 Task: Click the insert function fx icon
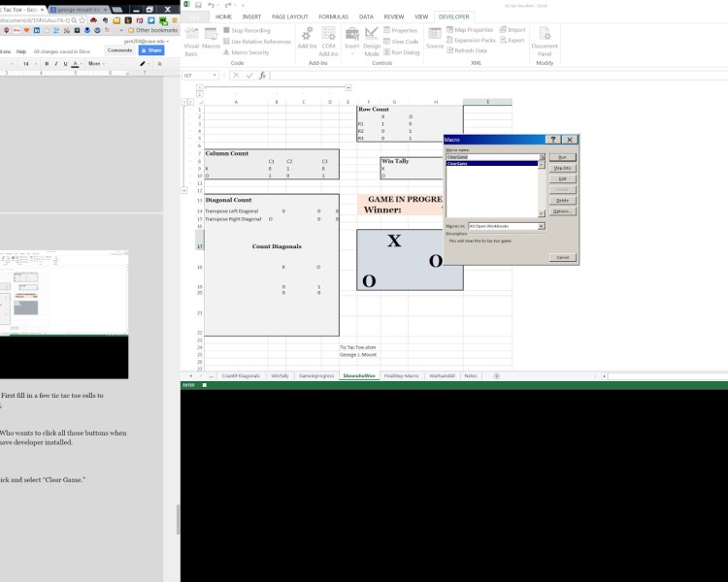262,75
